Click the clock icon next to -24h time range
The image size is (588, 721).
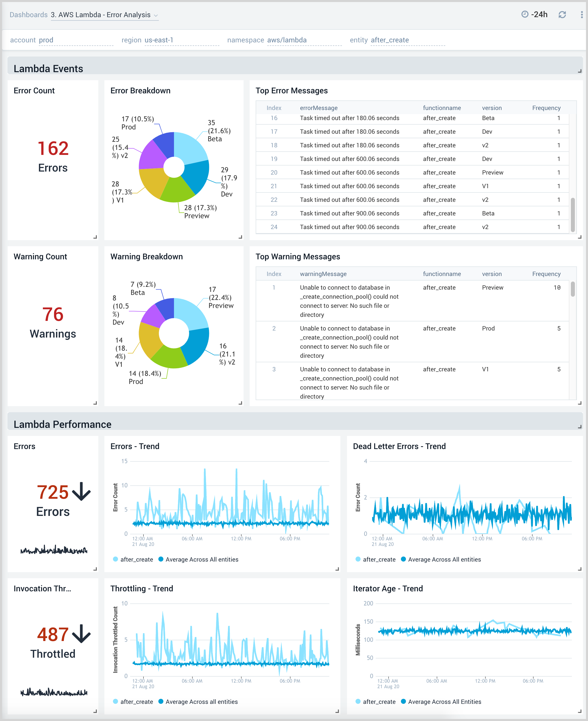(525, 15)
